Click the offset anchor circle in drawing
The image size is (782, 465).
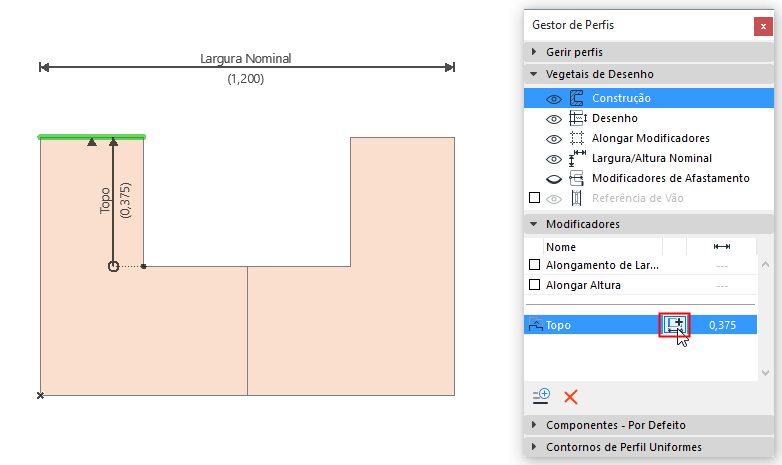click(113, 266)
